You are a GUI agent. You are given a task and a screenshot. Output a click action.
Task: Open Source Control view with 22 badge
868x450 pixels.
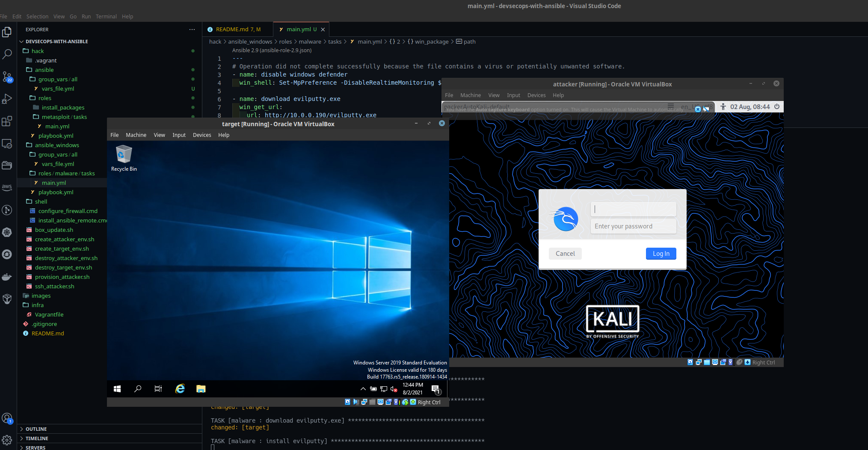point(7,77)
